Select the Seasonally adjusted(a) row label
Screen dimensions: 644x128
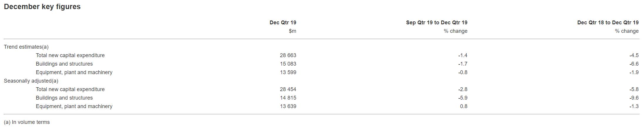click(x=31, y=81)
